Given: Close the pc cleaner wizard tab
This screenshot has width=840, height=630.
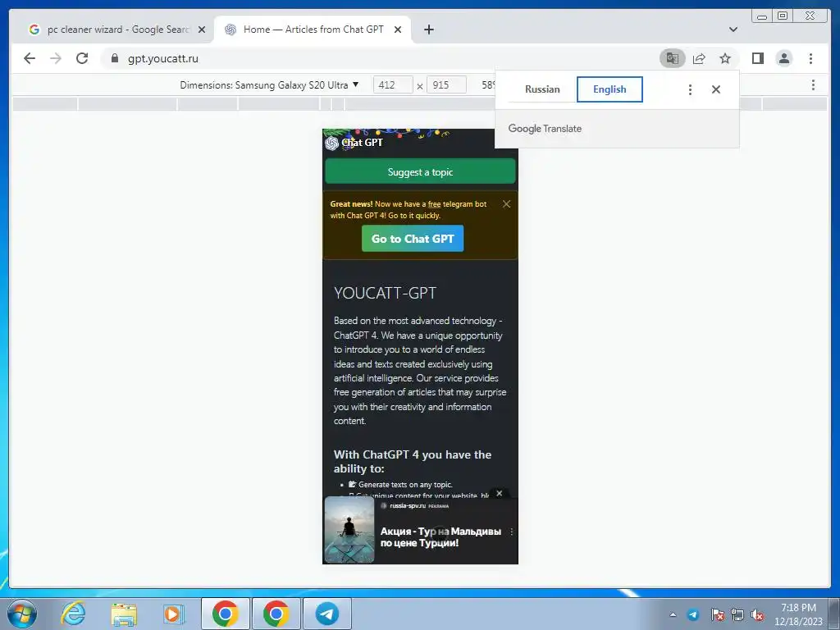Looking at the screenshot, I should (202, 30).
